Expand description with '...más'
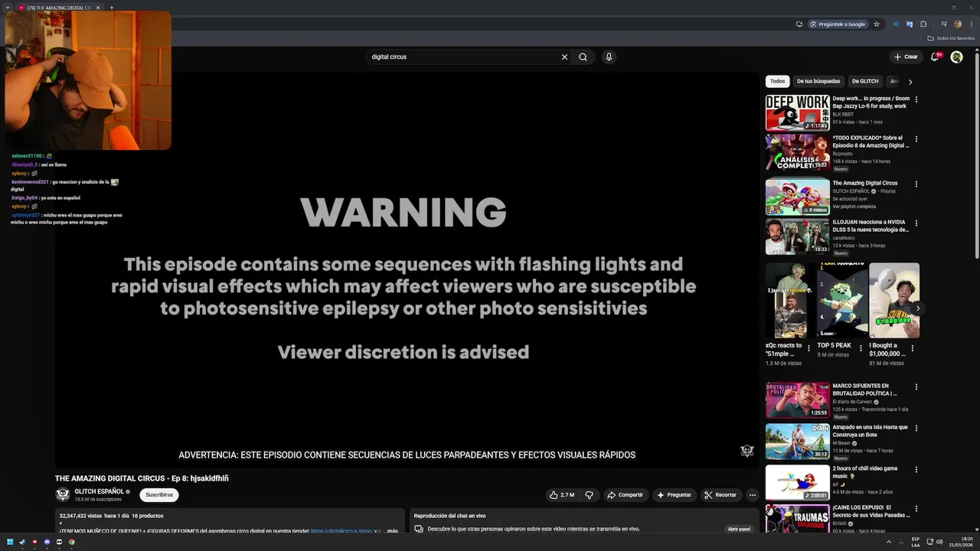Screen dimensions: 980x551 pos(390,530)
